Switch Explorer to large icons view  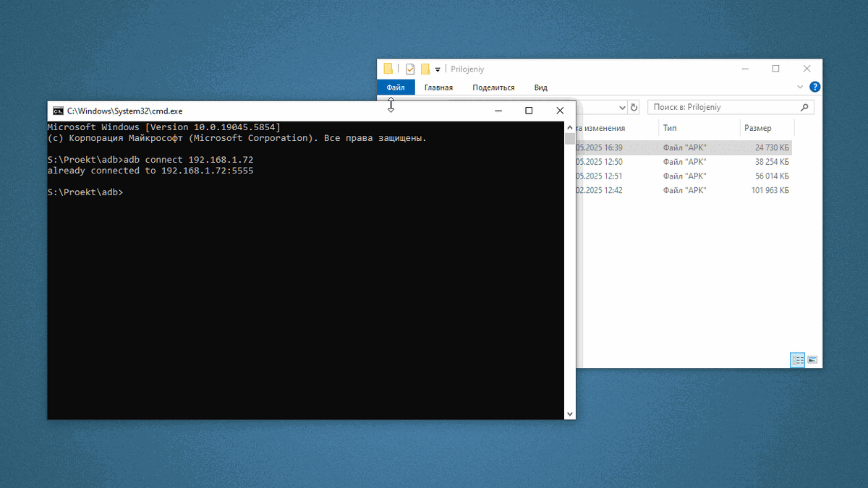coord(812,359)
